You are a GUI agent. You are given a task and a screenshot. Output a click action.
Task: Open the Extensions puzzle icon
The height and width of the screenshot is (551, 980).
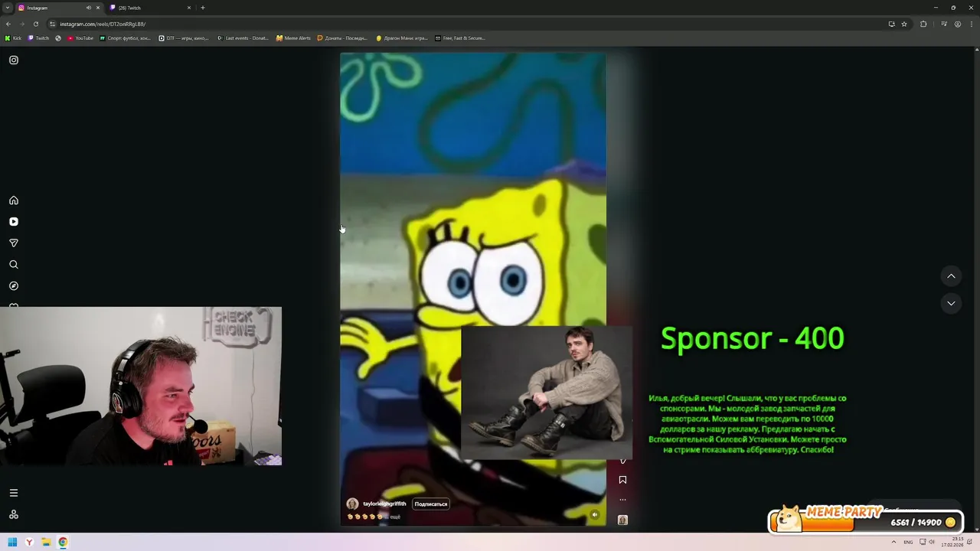click(x=923, y=24)
